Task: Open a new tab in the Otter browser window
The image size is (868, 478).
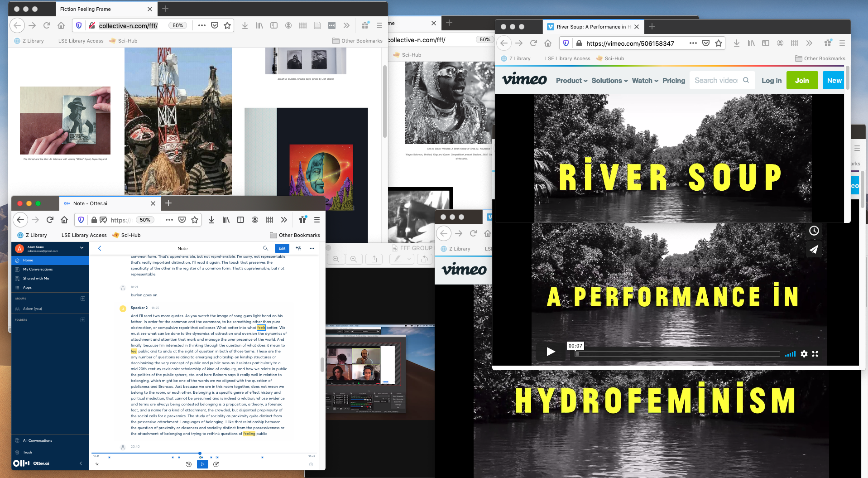Action: [x=168, y=203]
